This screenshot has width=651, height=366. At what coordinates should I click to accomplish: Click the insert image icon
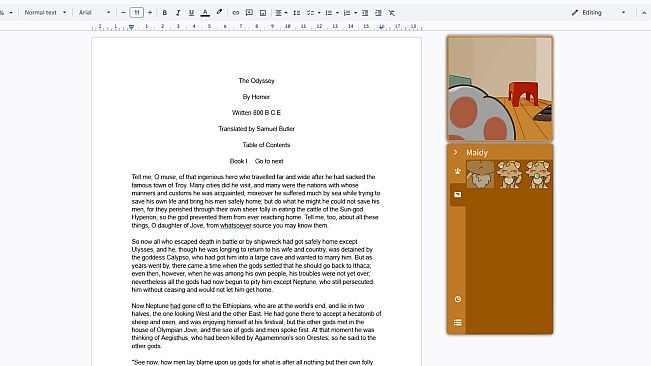[263, 13]
